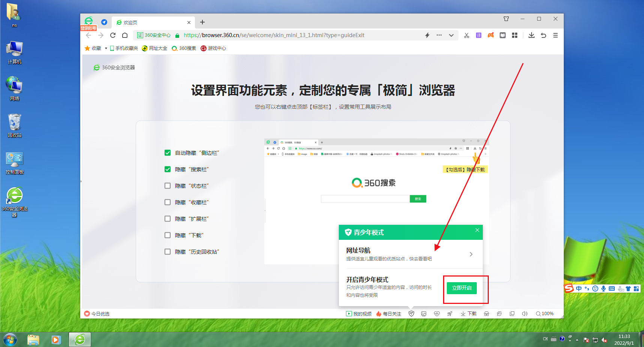Click the shield youth mode status icon
The height and width of the screenshot is (347, 644).
click(x=411, y=314)
